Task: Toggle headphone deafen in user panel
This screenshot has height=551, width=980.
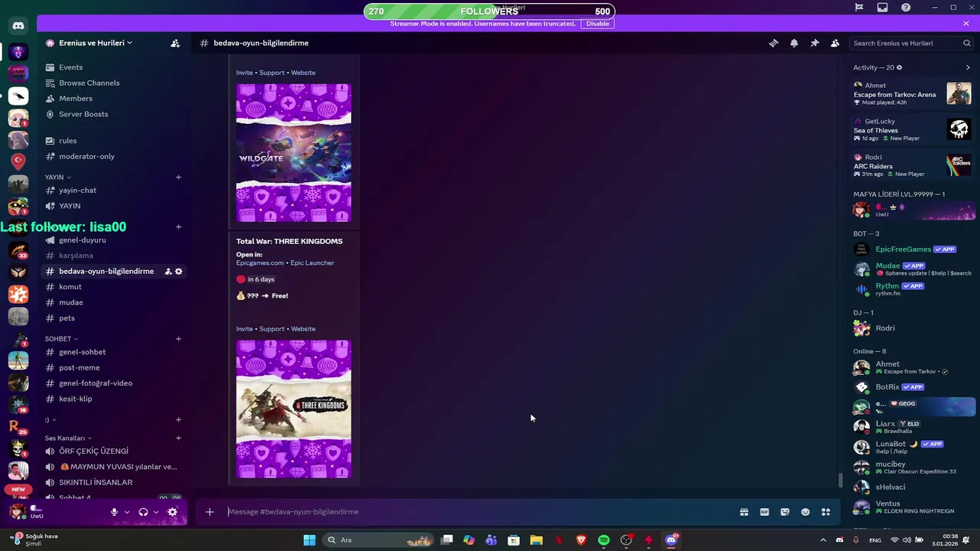Action: pos(143,512)
